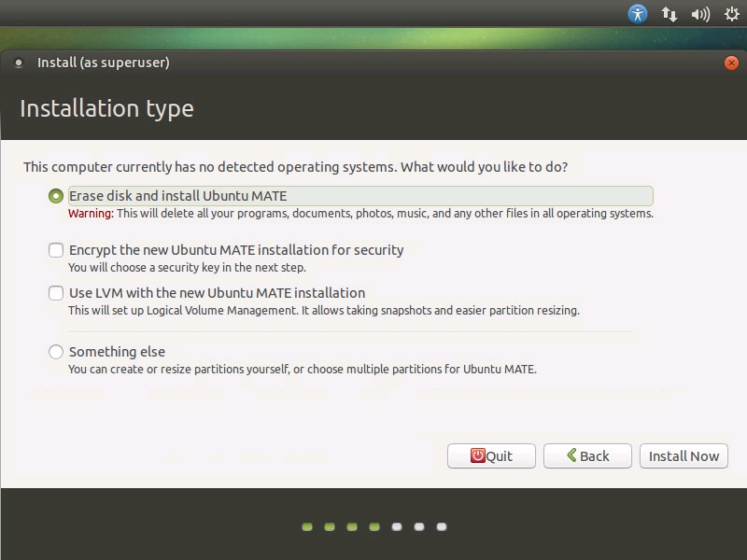This screenshot has width=747, height=560.
Task: Open the network connections indicator
Action: (x=669, y=14)
